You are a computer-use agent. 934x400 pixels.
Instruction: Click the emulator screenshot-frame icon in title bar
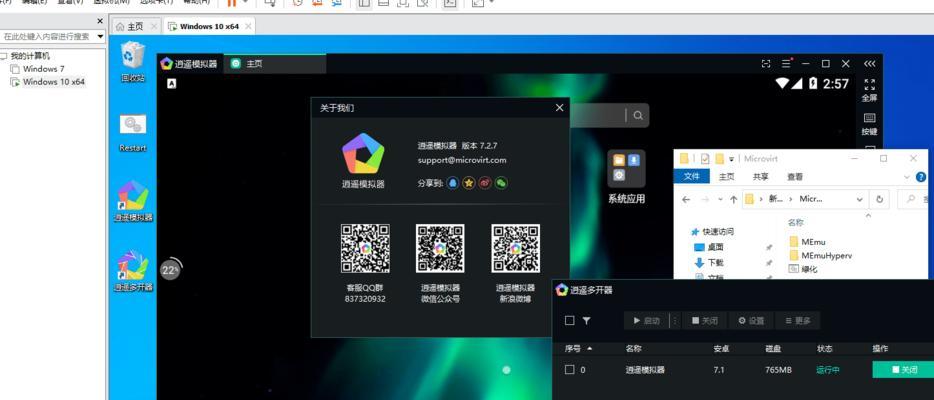point(766,64)
